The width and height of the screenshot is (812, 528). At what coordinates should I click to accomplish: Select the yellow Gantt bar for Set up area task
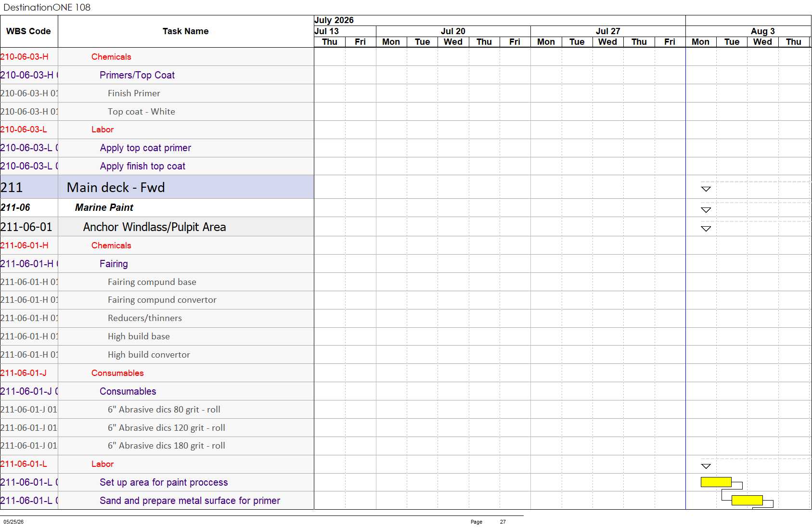click(716, 482)
